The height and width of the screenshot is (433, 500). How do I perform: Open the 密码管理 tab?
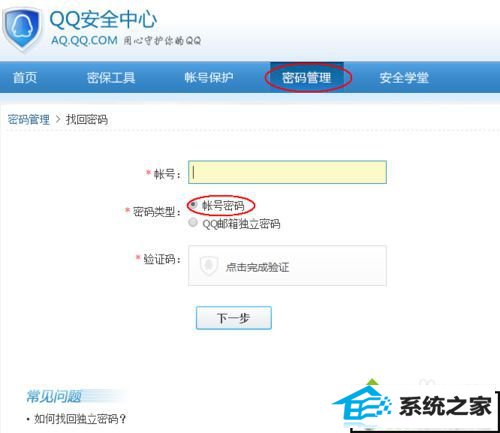point(307,78)
